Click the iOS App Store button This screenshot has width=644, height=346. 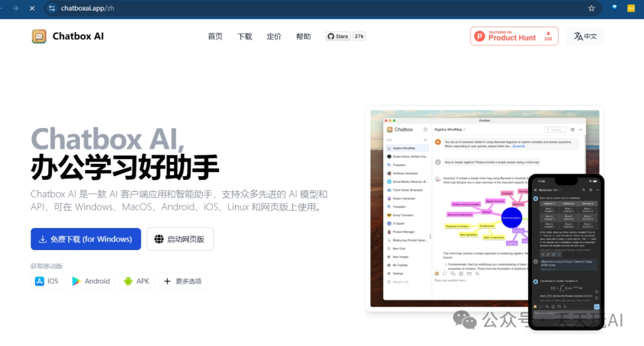[47, 281]
